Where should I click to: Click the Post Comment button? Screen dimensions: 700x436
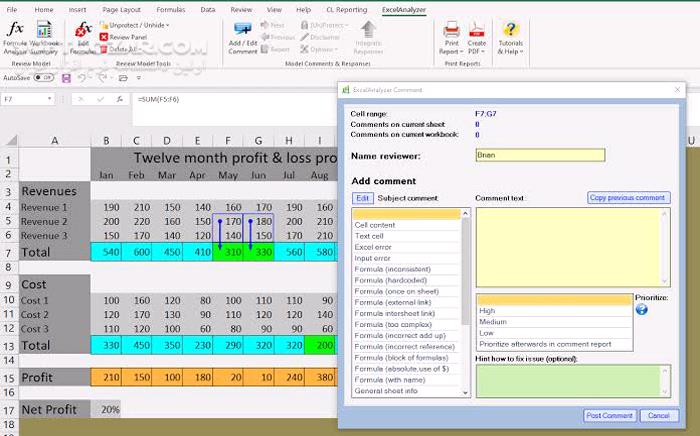point(609,415)
